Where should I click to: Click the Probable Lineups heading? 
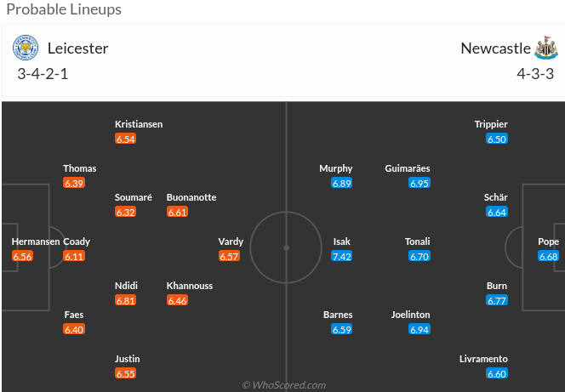[x=64, y=10]
